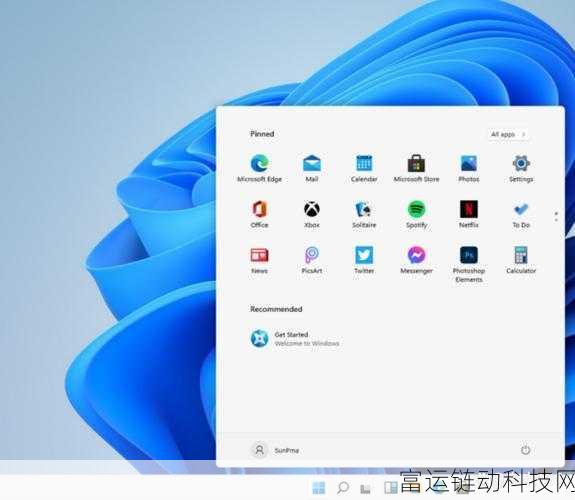Open the Xbox app
The width and height of the screenshot is (575, 500).
[312, 214]
